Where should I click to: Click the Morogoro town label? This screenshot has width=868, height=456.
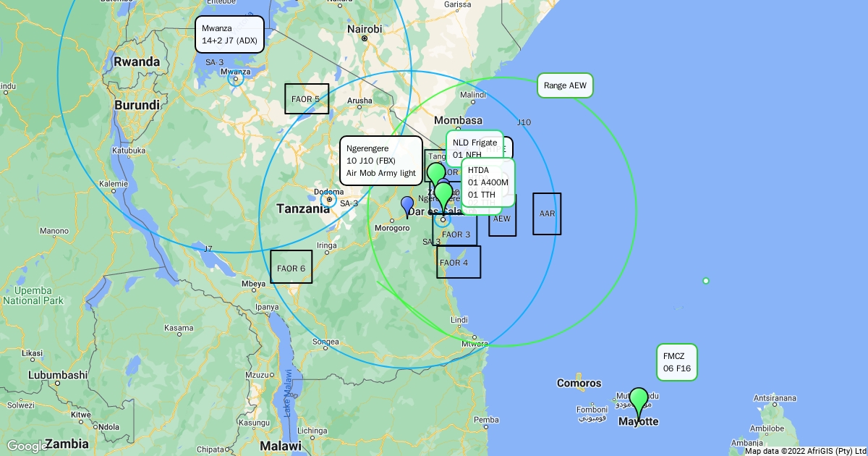(393, 229)
